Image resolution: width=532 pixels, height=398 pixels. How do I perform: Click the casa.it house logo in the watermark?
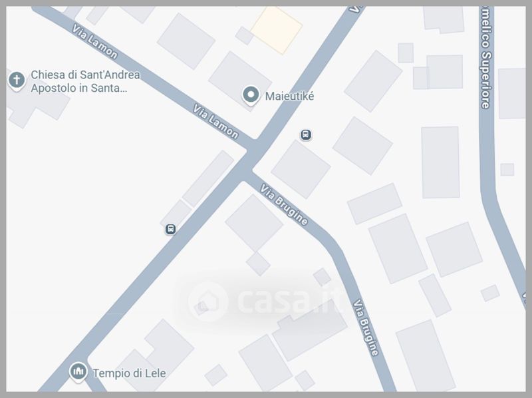point(207,301)
